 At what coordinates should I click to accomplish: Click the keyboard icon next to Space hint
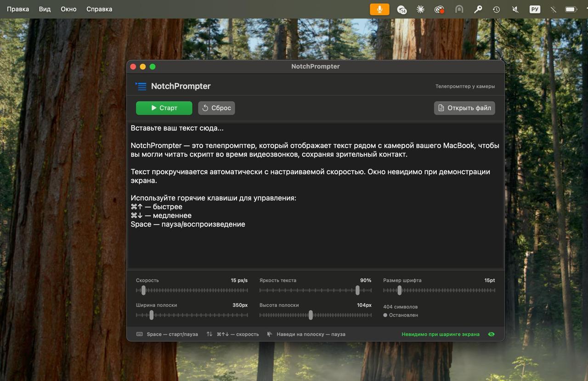pyautogui.click(x=140, y=334)
